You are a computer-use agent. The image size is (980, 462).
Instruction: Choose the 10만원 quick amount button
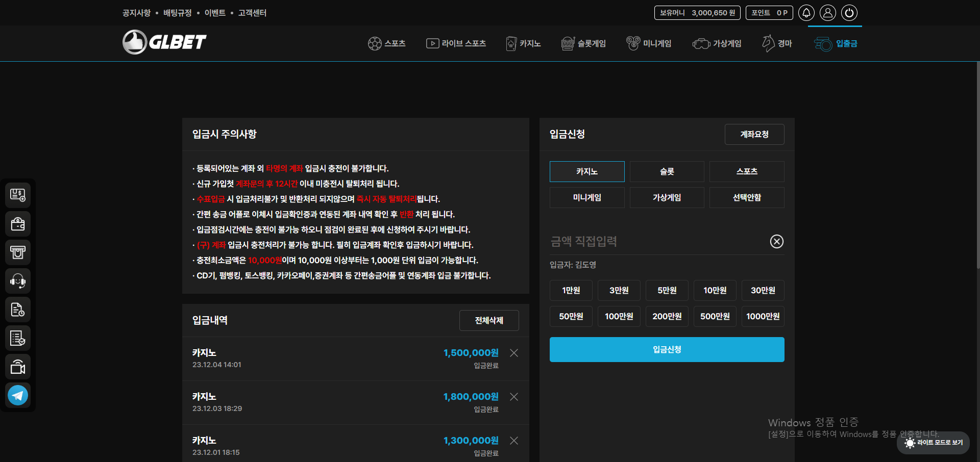715,291
